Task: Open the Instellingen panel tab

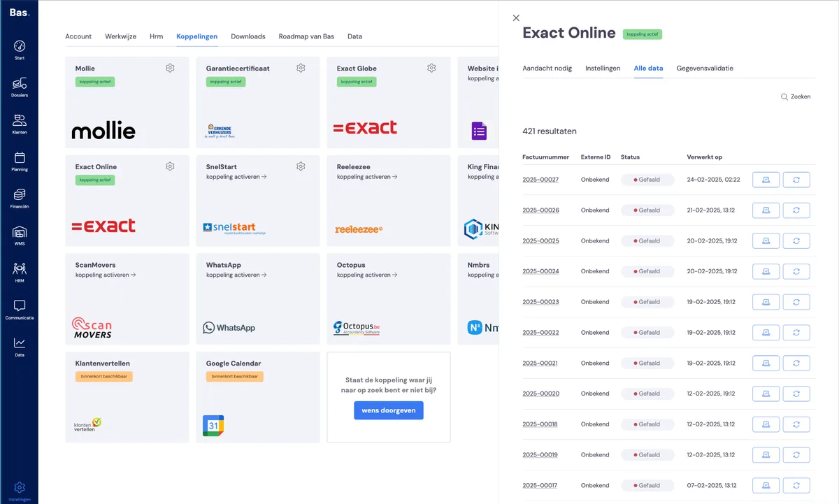Action: [x=603, y=68]
